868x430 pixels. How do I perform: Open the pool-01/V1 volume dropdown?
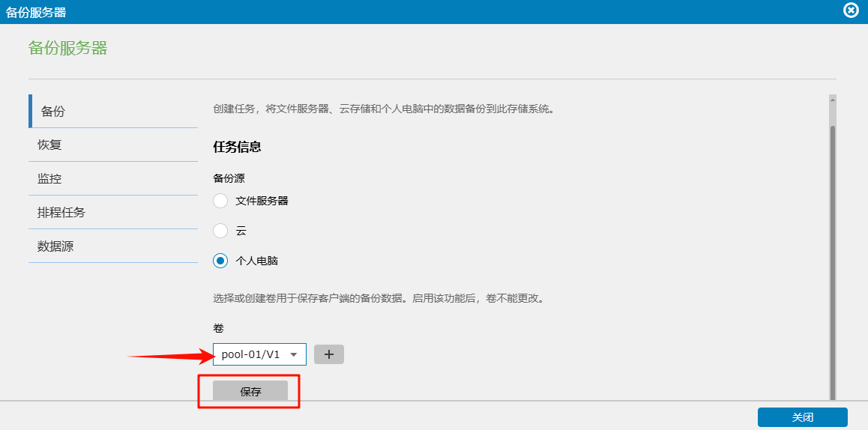click(251, 354)
